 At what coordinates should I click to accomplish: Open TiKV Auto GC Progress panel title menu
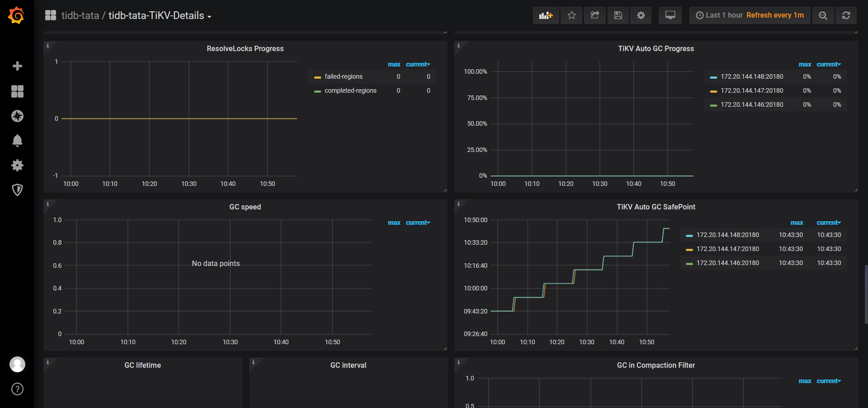pyautogui.click(x=656, y=49)
